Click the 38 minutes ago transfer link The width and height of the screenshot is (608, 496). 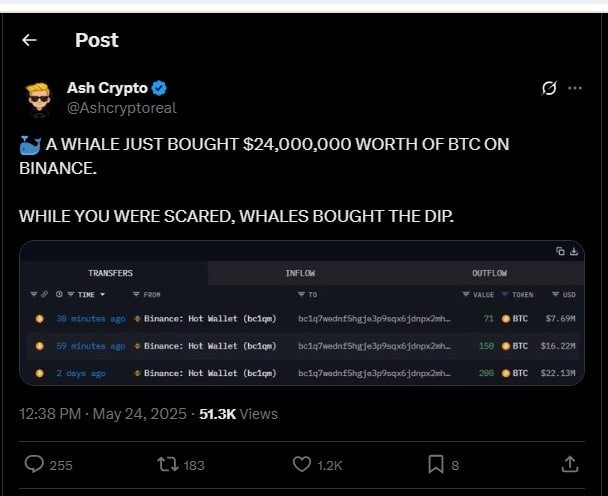point(90,319)
